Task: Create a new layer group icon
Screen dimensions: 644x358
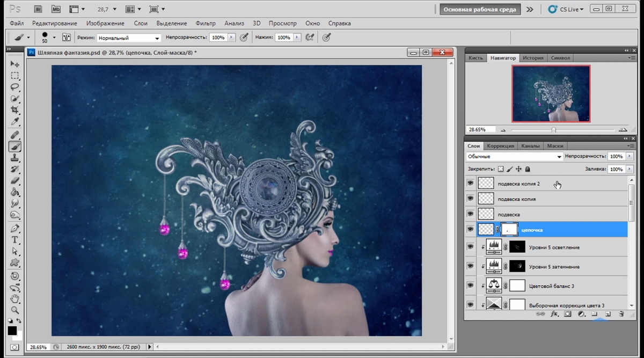Action: click(x=595, y=313)
